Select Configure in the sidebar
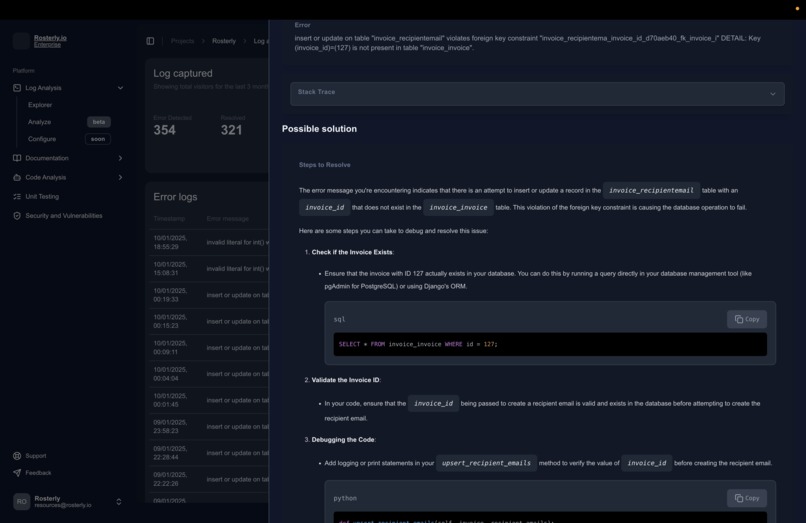The height and width of the screenshot is (523, 806). [x=42, y=139]
